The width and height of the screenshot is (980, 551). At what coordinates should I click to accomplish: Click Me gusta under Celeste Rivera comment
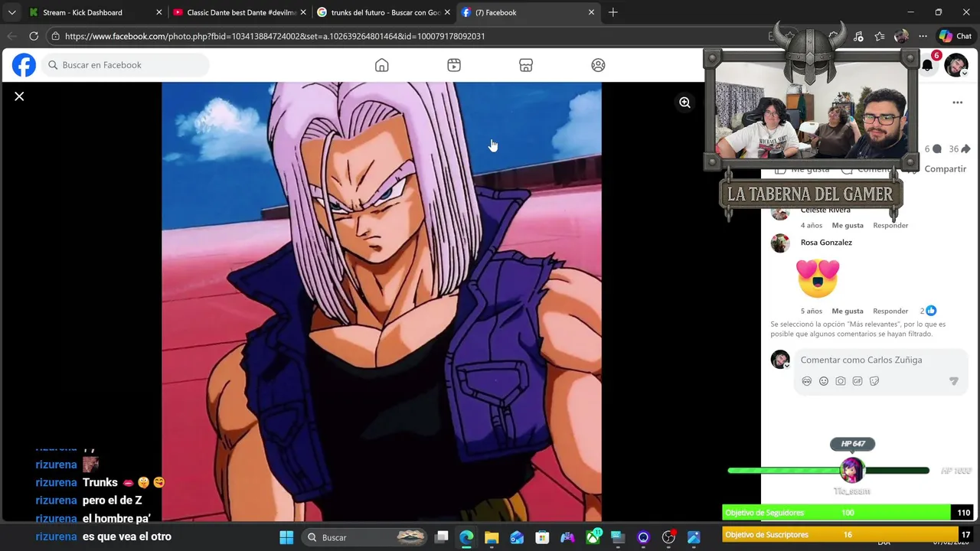pyautogui.click(x=848, y=225)
